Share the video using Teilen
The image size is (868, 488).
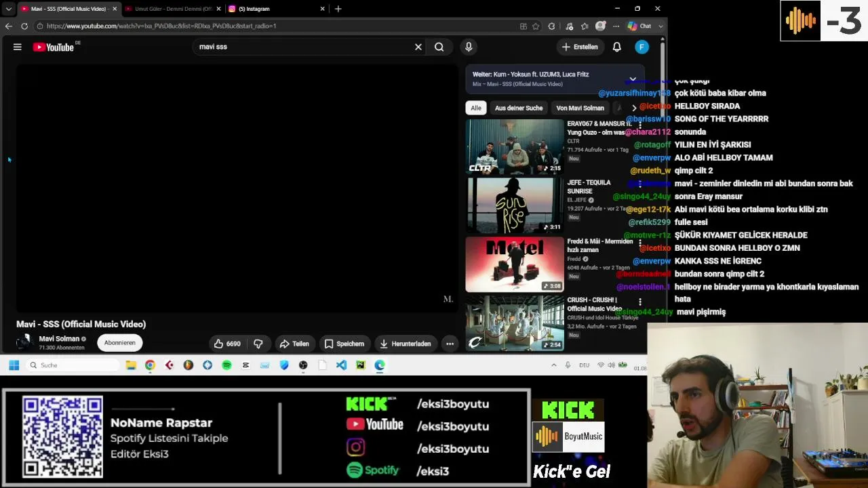[294, 344]
